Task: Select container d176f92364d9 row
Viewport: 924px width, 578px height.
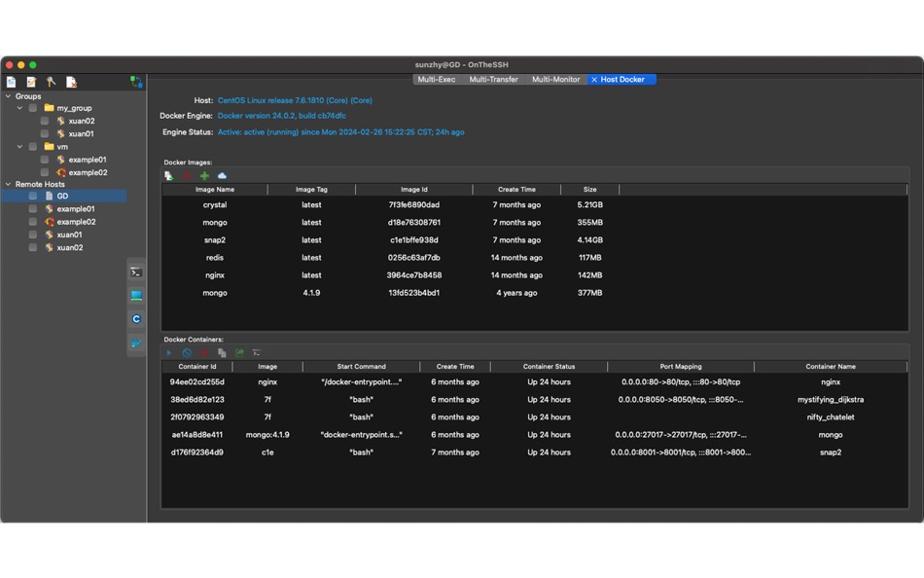Action: (x=535, y=452)
